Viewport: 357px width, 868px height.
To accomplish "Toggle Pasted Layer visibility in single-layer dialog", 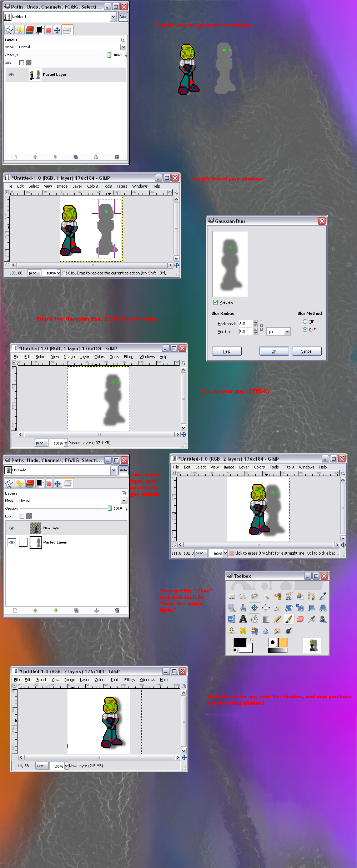I will [x=11, y=74].
